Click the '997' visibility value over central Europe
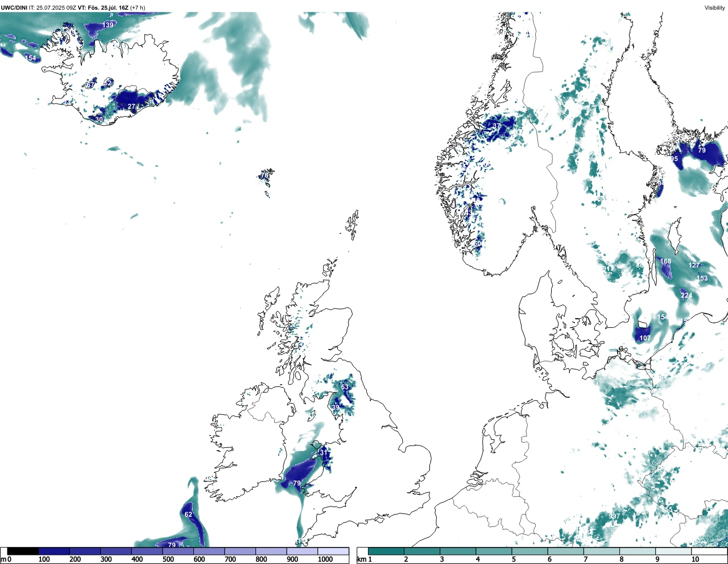Screen dimensions: 728x564 pos(614,516)
